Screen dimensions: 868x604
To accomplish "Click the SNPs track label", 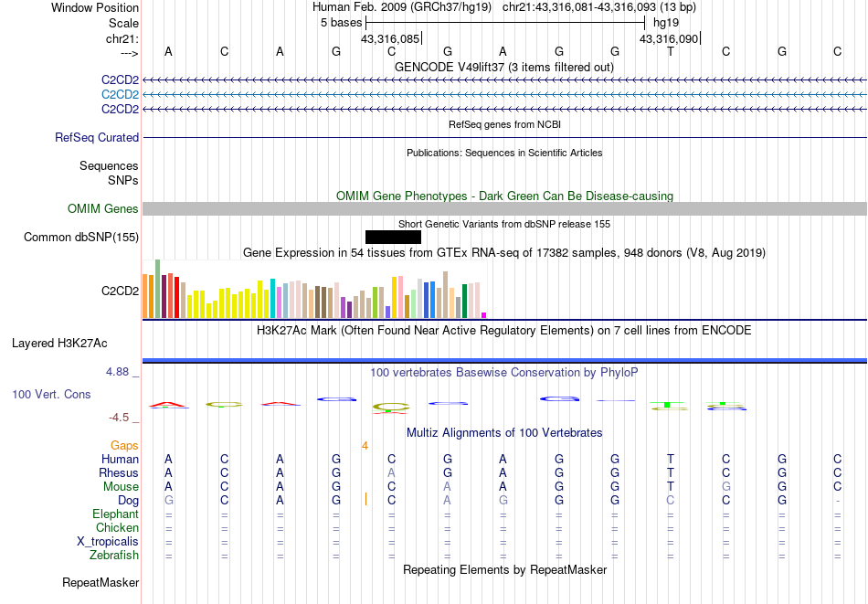I will (x=123, y=181).
